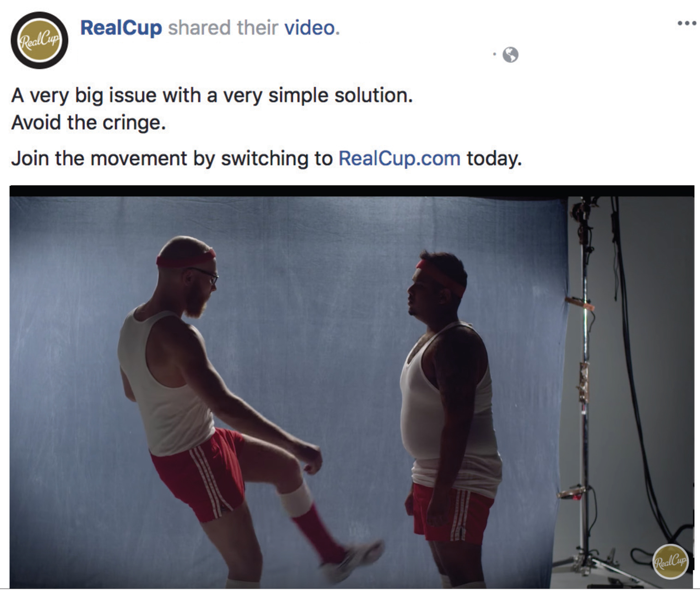Follow the blue "video" link
This screenshot has width=700, height=591.
click(x=312, y=28)
